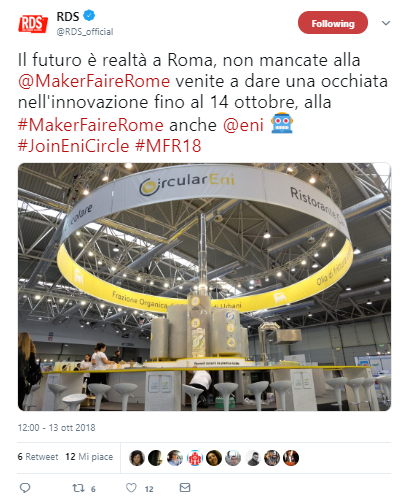Like the tweet with the heart icon
Screen dimensions: 411x502
click(x=131, y=488)
